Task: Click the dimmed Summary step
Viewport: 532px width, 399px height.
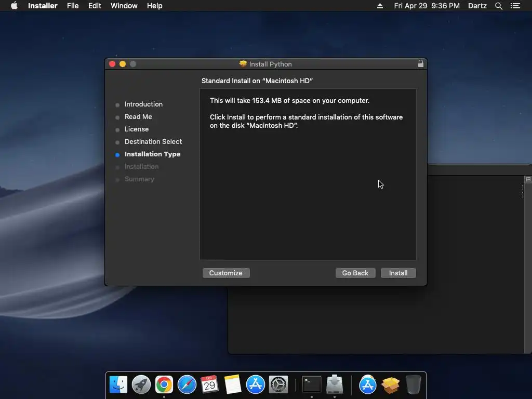Action: (x=139, y=179)
